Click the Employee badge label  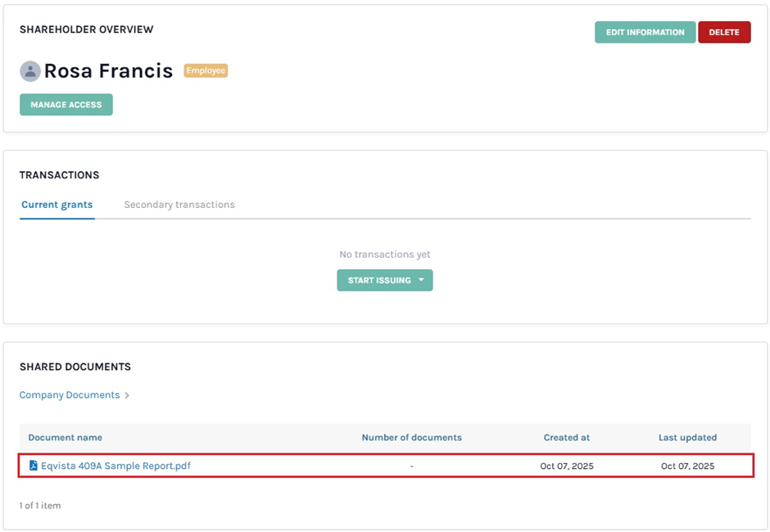(x=206, y=71)
